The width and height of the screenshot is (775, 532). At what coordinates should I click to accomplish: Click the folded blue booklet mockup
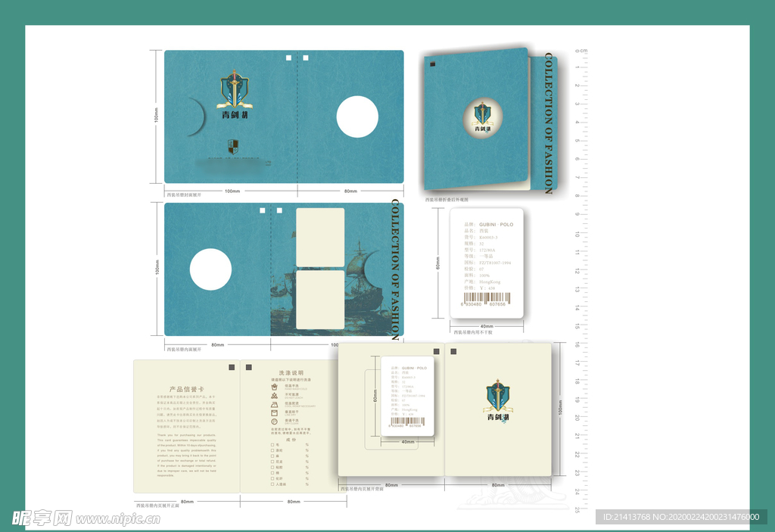(490, 120)
